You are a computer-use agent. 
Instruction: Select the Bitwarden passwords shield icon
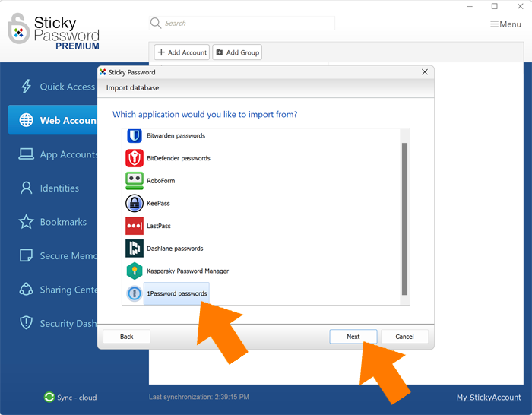pos(135,136)
